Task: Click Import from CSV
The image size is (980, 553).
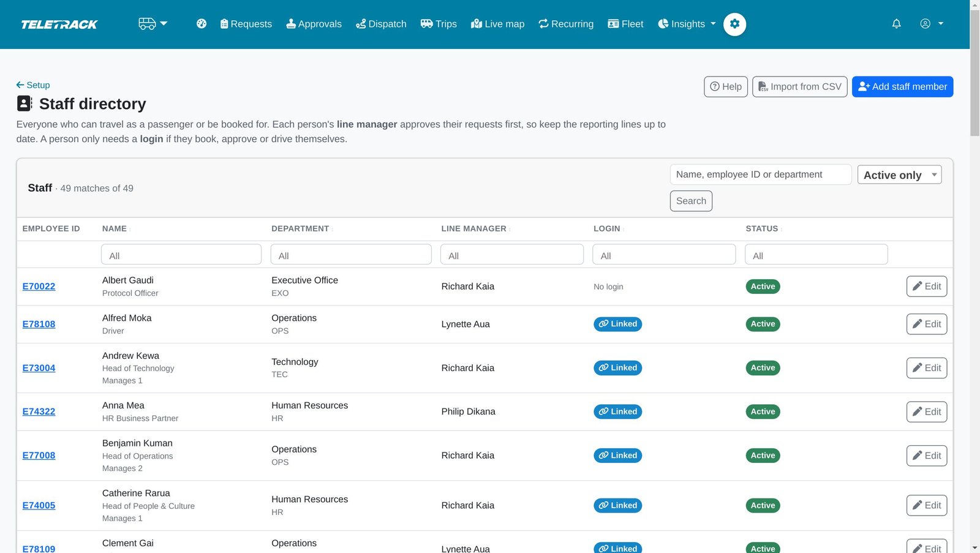Action: point(799,86)
